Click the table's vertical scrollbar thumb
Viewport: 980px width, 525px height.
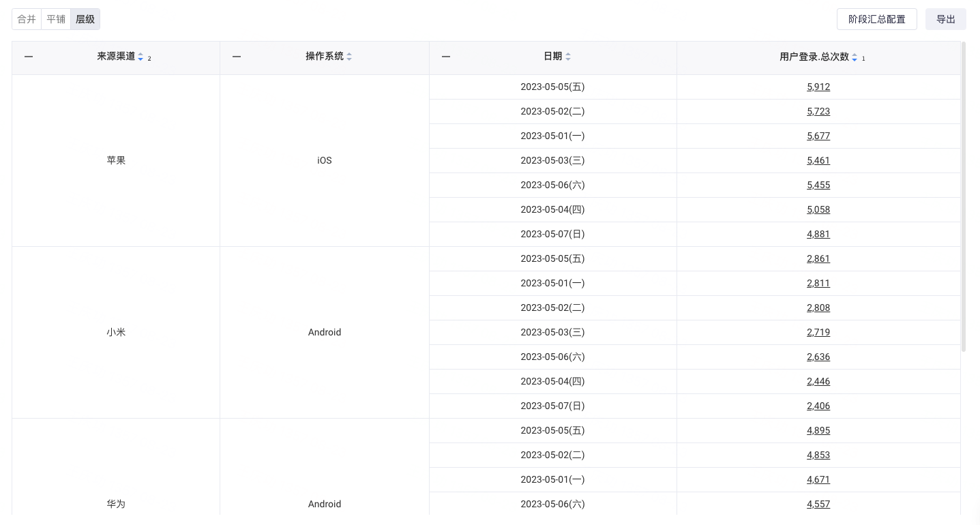tap(964, 196)
